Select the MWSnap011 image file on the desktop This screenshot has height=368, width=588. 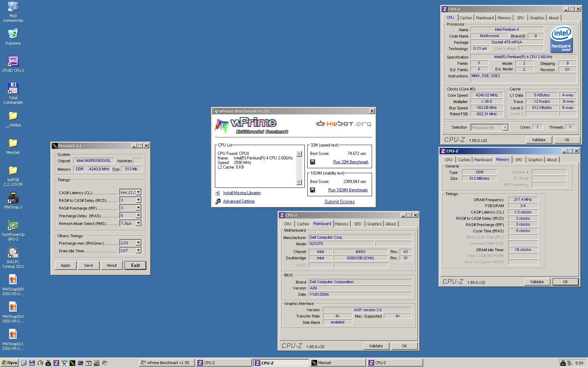coord(13,340)
